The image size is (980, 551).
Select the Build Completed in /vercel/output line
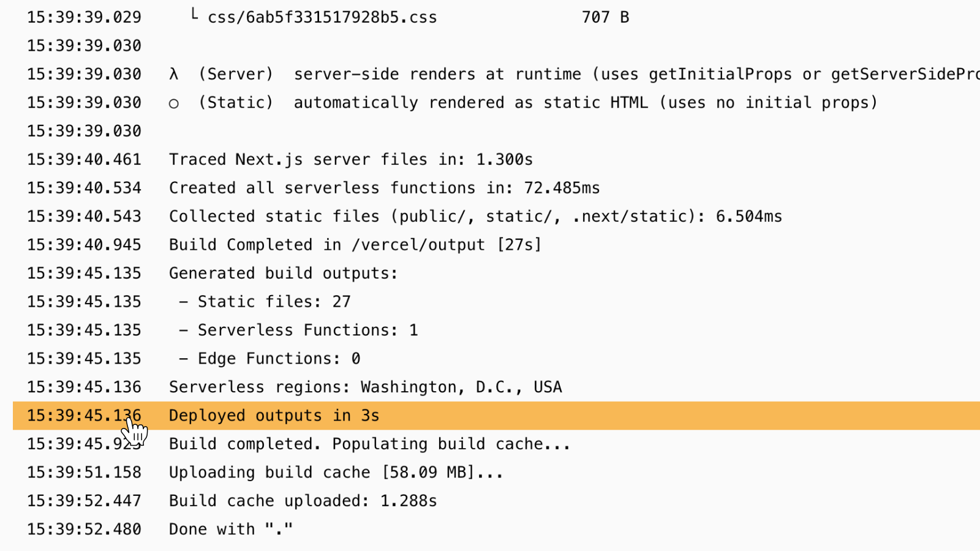(355, 245)
